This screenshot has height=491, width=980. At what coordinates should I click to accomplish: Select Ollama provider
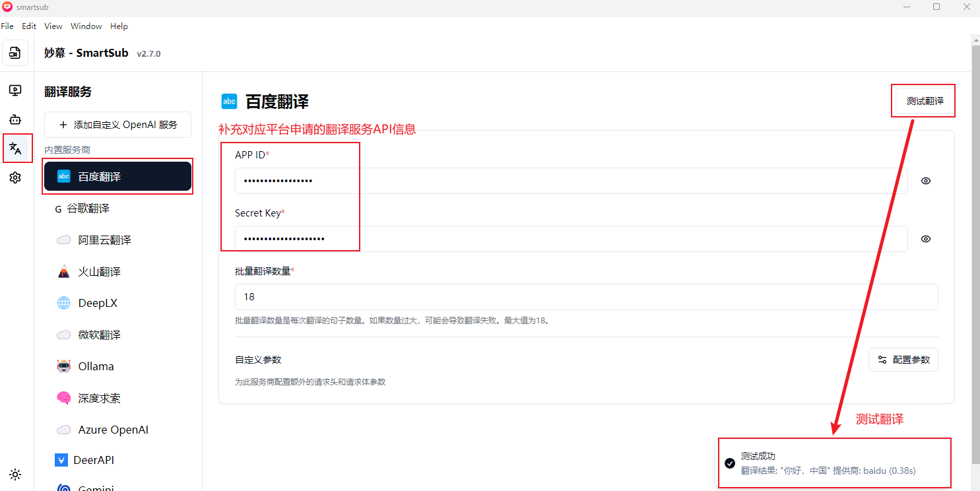(x=117, y=366)
